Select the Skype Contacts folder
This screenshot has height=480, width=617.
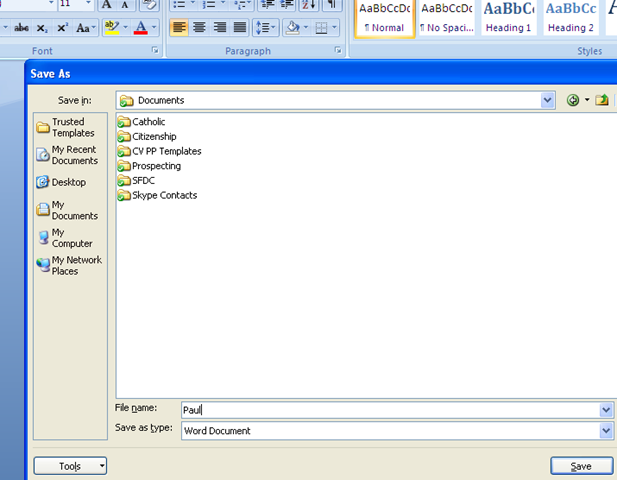pyautogui.click(x=157, y=195)
